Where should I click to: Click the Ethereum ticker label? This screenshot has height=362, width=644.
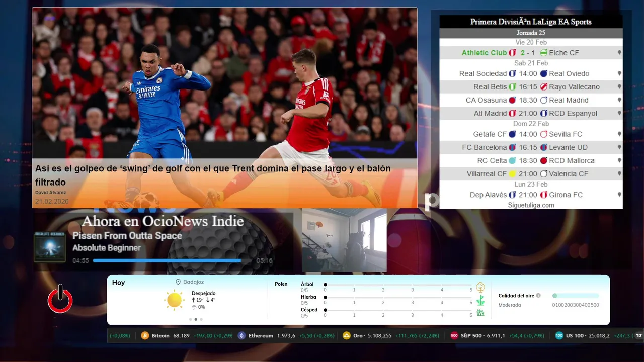click(261, 335)
